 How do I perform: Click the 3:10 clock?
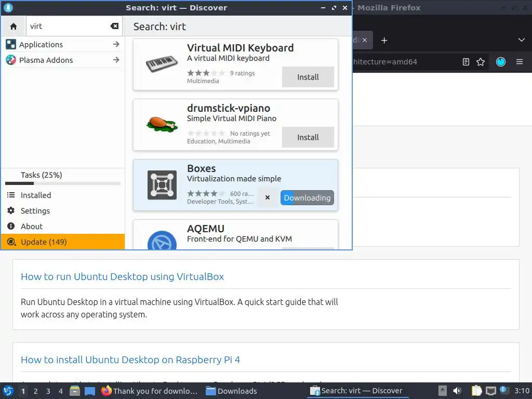click(522, 391)
